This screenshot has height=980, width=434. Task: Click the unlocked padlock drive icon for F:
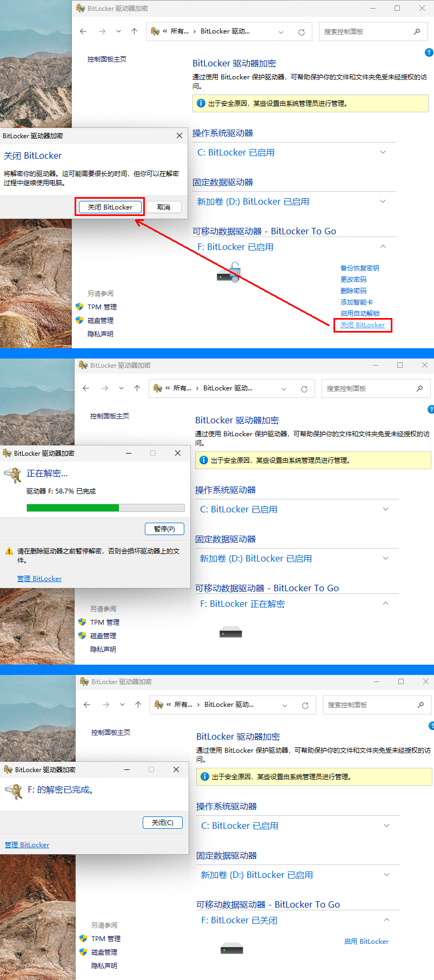point(229,273)
